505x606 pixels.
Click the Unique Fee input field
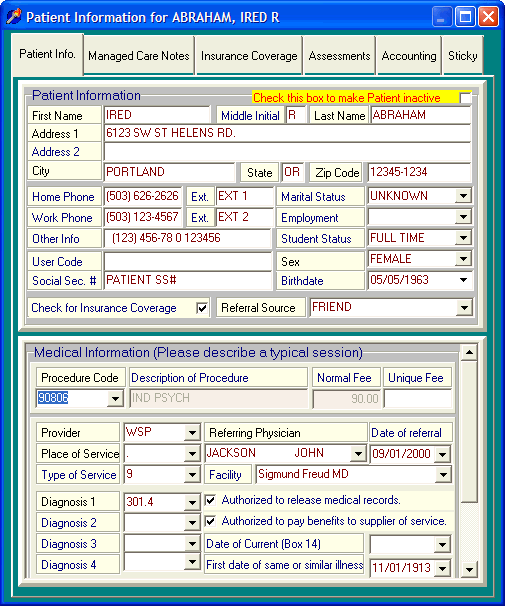418,398
